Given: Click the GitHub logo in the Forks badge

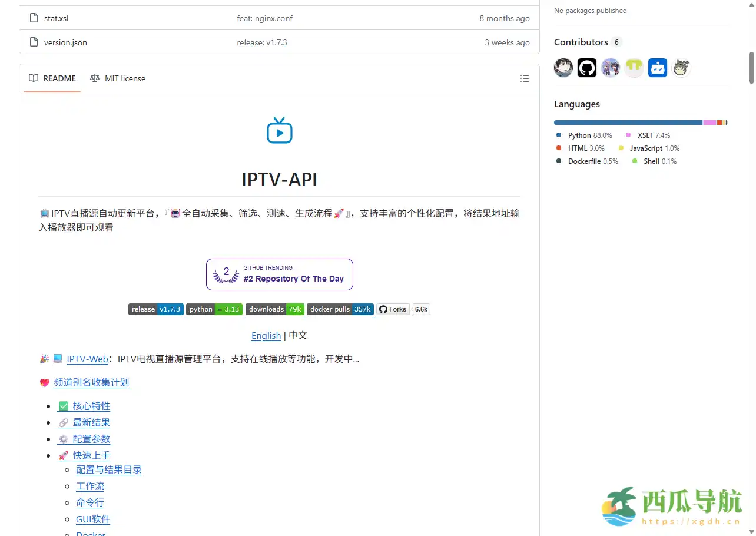Looking at the screenshot, I should tap(382, 309).
